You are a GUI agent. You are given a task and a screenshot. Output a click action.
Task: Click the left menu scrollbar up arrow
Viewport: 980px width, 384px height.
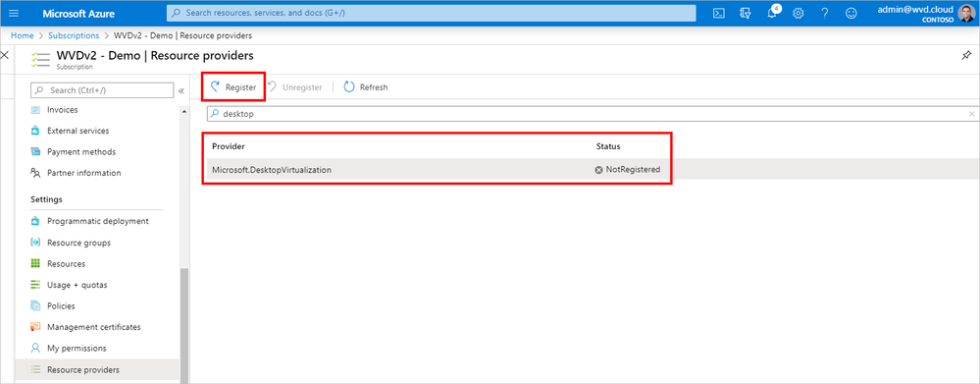point(184,111)
